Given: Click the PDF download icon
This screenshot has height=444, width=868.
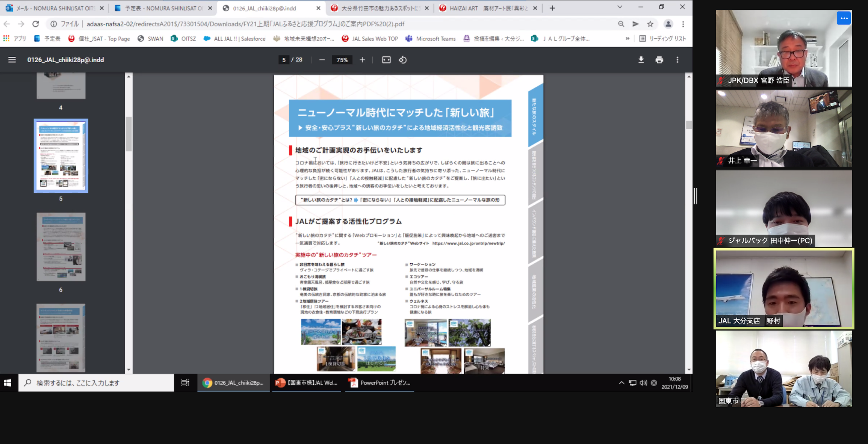Looking at the screenshot, I should 641,60.
